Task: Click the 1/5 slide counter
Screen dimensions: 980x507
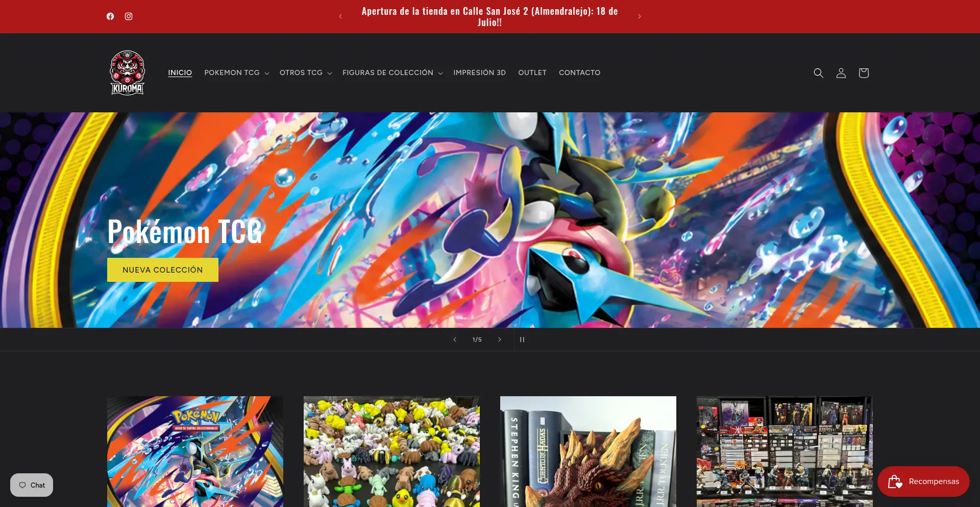Action: [477, 340]
